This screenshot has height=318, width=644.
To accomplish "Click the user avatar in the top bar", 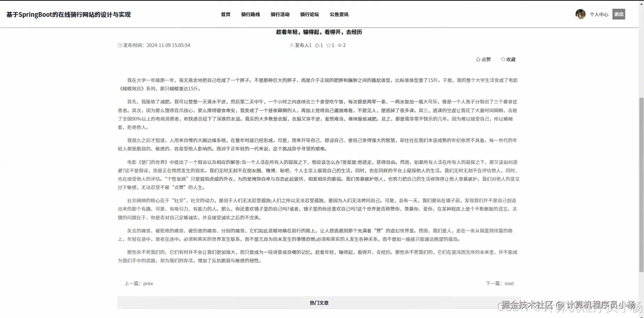I will [x=580, y=14].
